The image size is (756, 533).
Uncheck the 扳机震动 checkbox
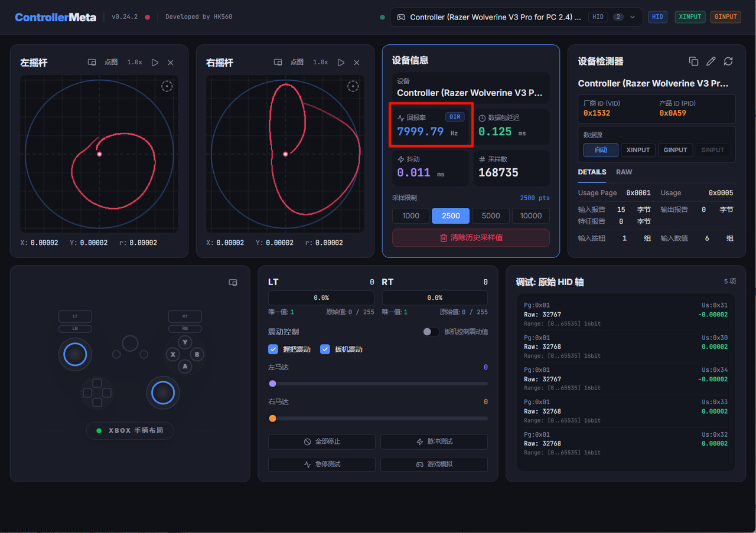[325, 349]
